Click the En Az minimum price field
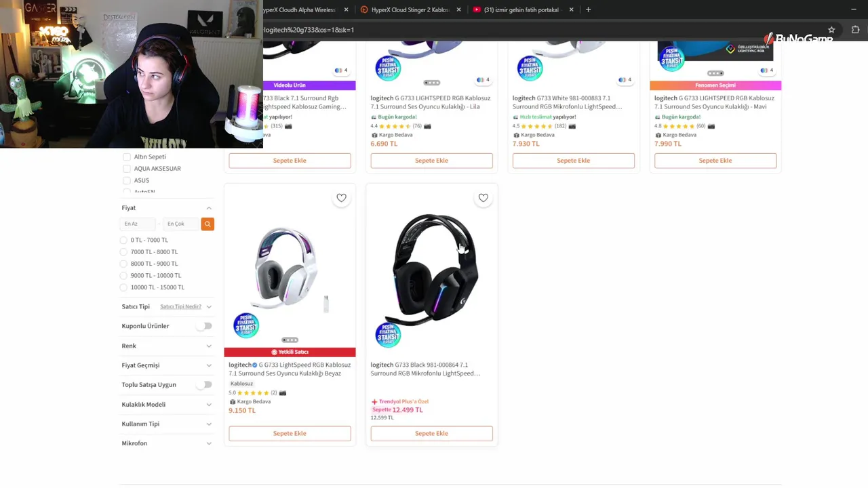The height and width of the screenshot is (488, 868). 138,224
